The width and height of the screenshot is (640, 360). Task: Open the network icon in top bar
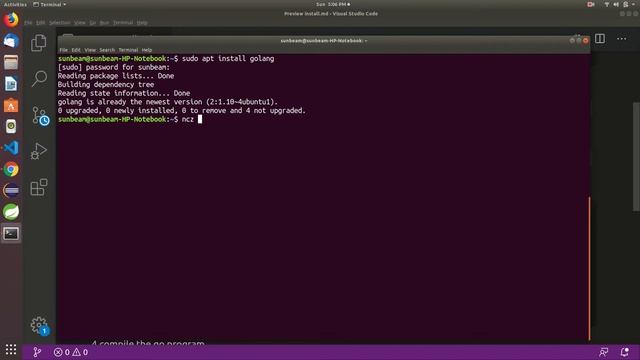coord(607,4)
